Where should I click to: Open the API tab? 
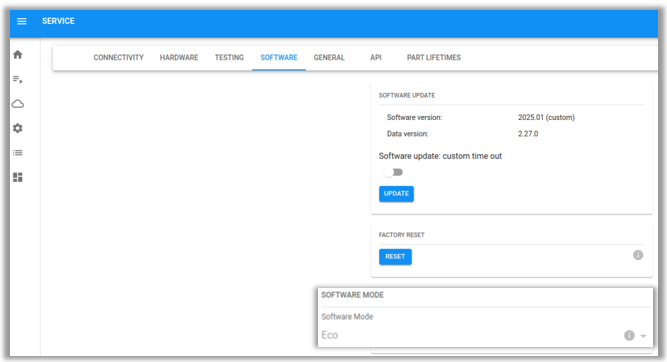coord(376,57)
